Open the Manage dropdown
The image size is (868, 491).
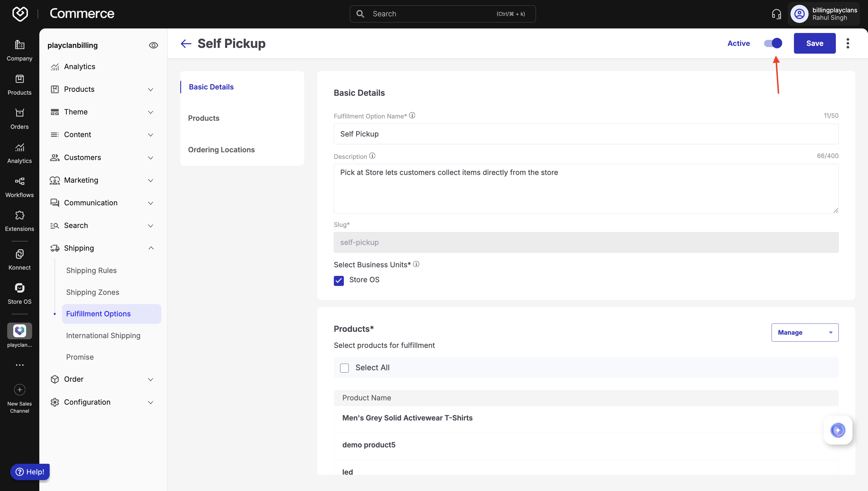point(805,332)
